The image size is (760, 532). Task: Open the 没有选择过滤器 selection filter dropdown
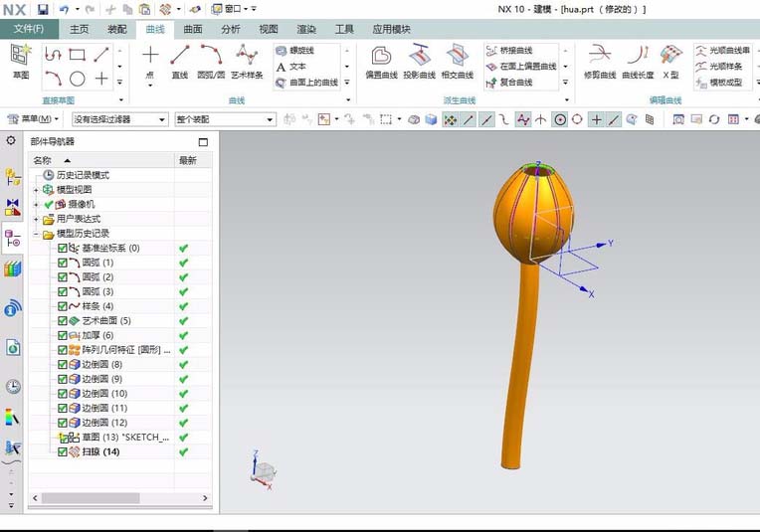tap(119, 119)
